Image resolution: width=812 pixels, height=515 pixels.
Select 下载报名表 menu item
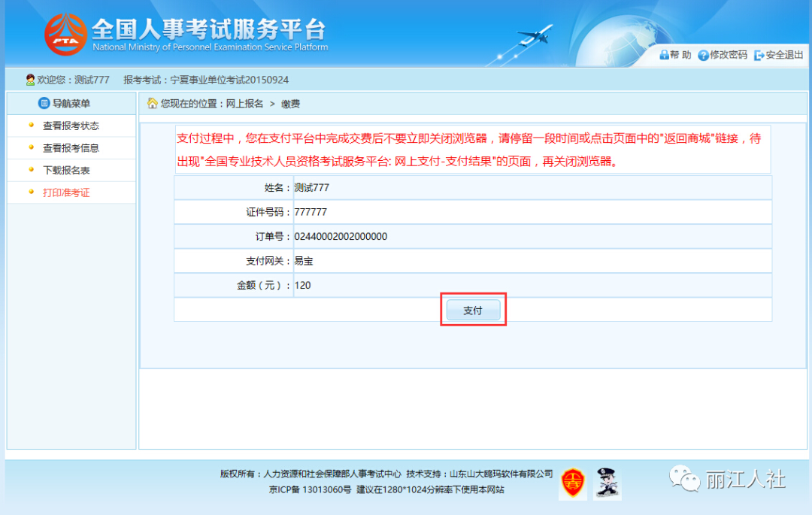[66, 170]
